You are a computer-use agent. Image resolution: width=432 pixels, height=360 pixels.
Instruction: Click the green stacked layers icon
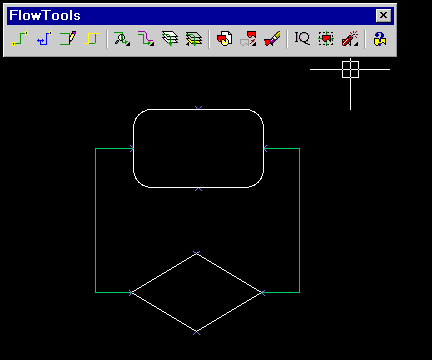(170, 39)
